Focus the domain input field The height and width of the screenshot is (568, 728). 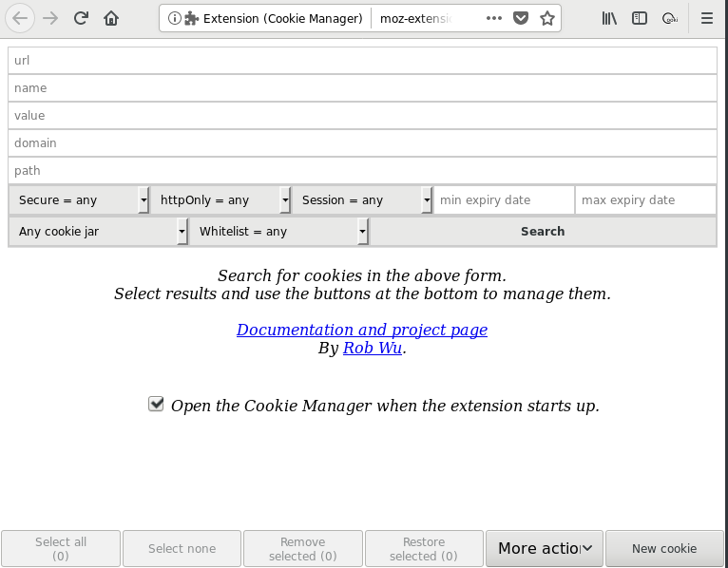coord(363,142)
